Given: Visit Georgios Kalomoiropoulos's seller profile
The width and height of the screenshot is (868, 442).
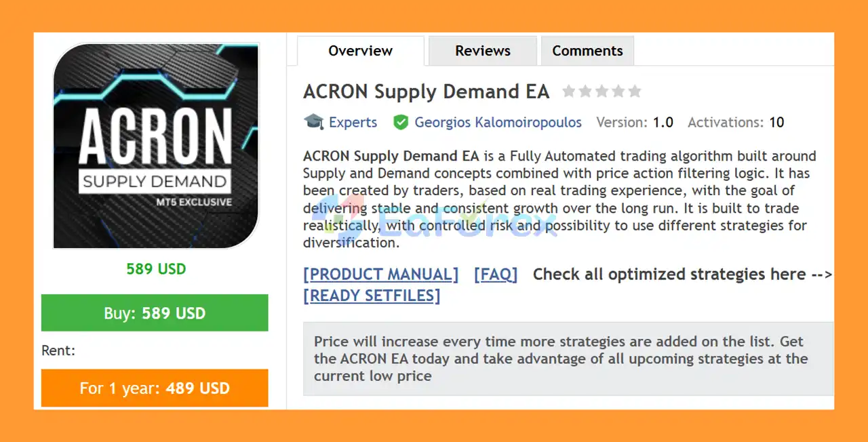Looking at the screenshot, I should pyautogui.click(x=498, y=122).
